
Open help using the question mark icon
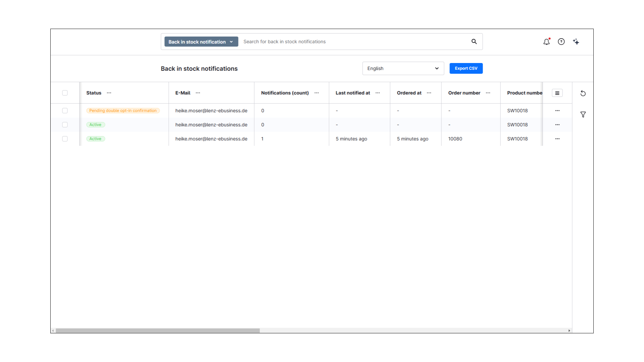[x=561, y=42]
